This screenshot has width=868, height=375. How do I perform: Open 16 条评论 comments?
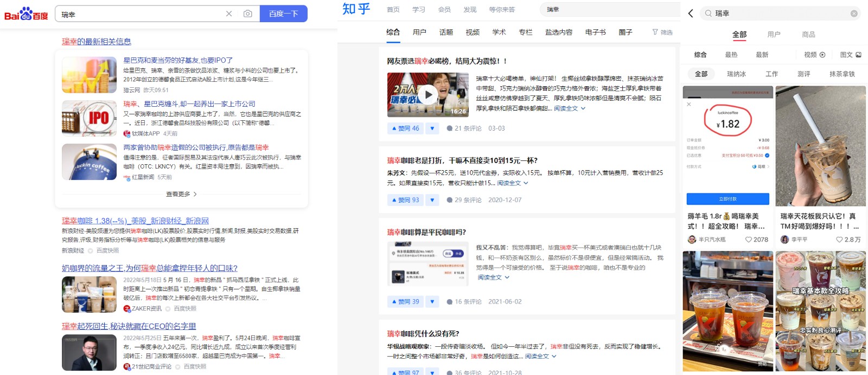point(464,301)
